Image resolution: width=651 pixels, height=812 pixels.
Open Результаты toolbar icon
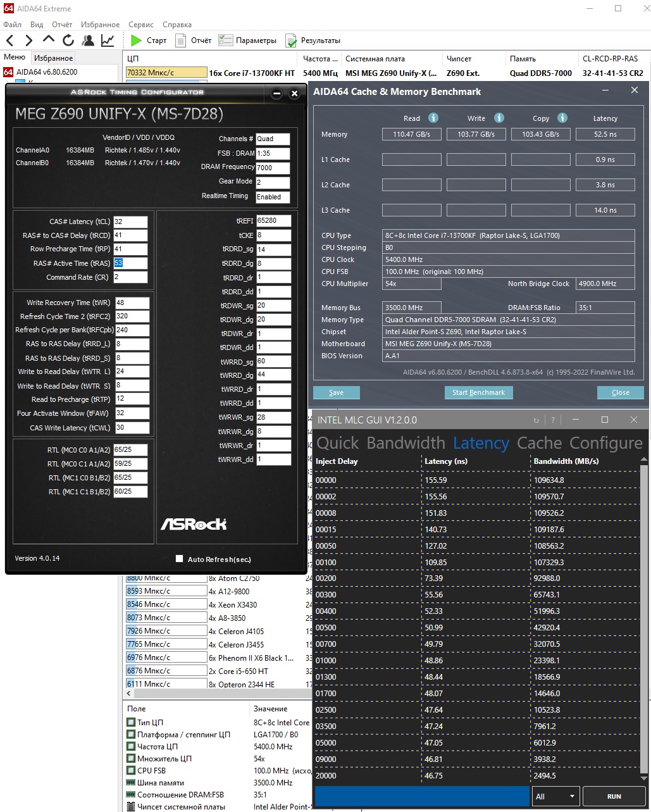[291, 41]
